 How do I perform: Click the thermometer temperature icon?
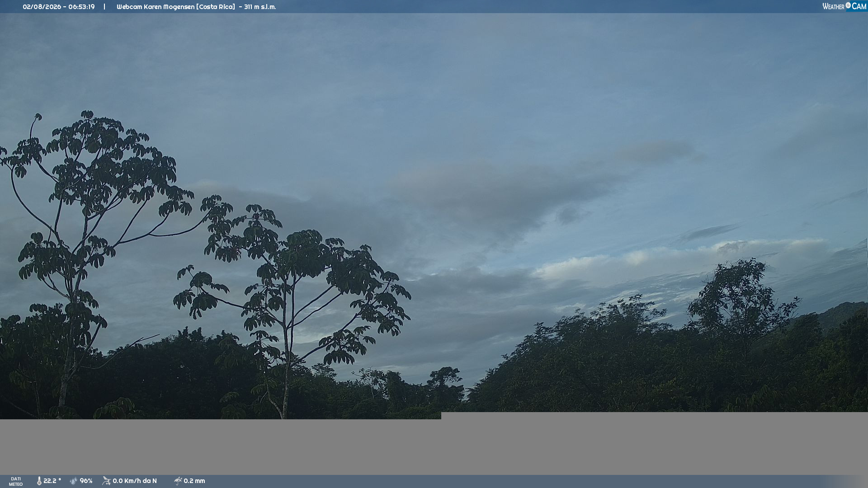click(39, 481)
